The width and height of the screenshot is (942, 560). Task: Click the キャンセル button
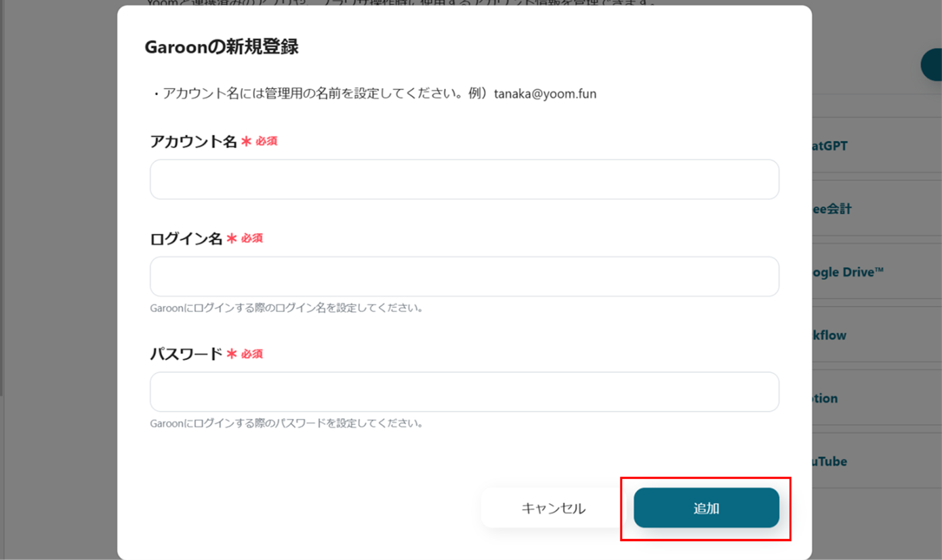[553, 508]
